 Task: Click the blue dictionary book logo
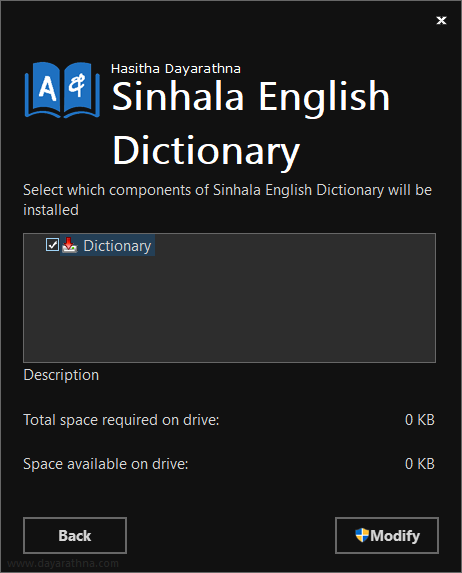coord(62,90)
